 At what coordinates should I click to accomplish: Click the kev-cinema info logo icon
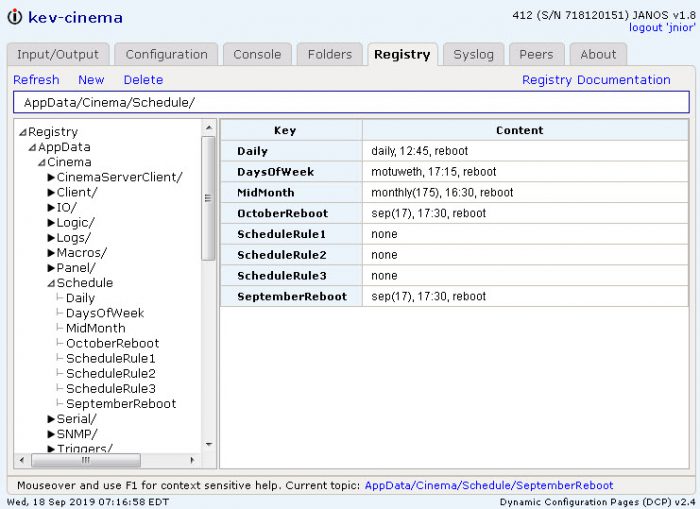pyautogui.click(x=15, y=17)
